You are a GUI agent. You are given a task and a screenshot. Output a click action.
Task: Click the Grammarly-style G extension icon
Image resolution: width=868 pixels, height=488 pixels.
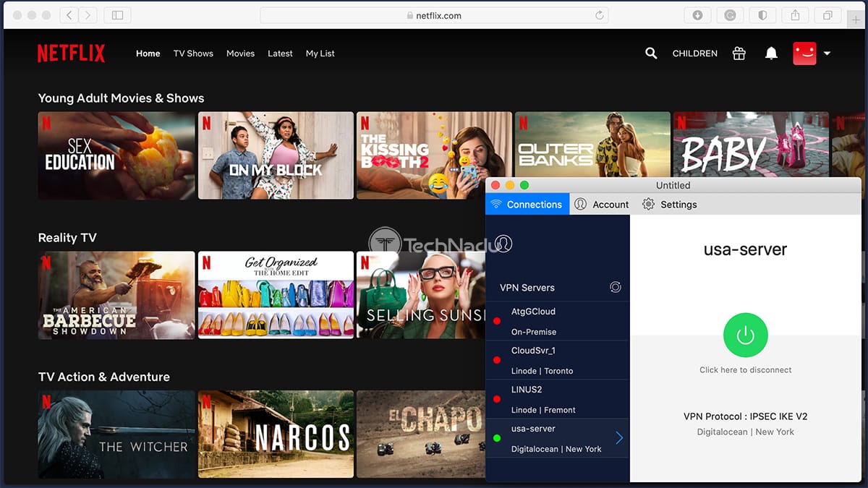pyautogui.click(x=730, y=15)
